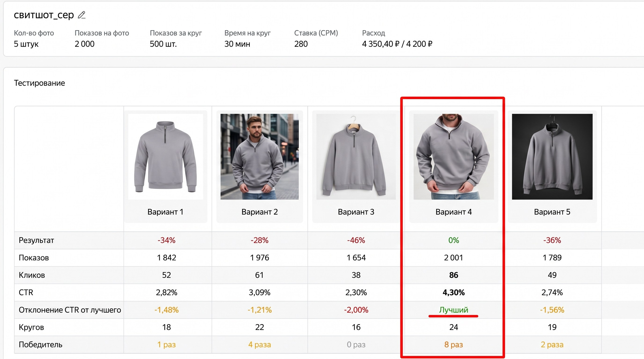Screen dimensions: 644x359
Task: Click the Расход value 4 350,40 ₽
Action: click(381, 44)
